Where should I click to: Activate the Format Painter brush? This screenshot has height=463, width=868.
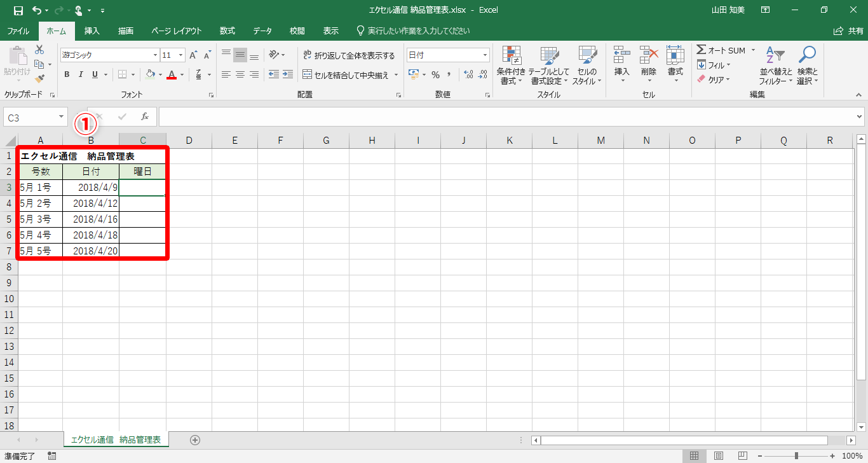click(x=39, y=79)
